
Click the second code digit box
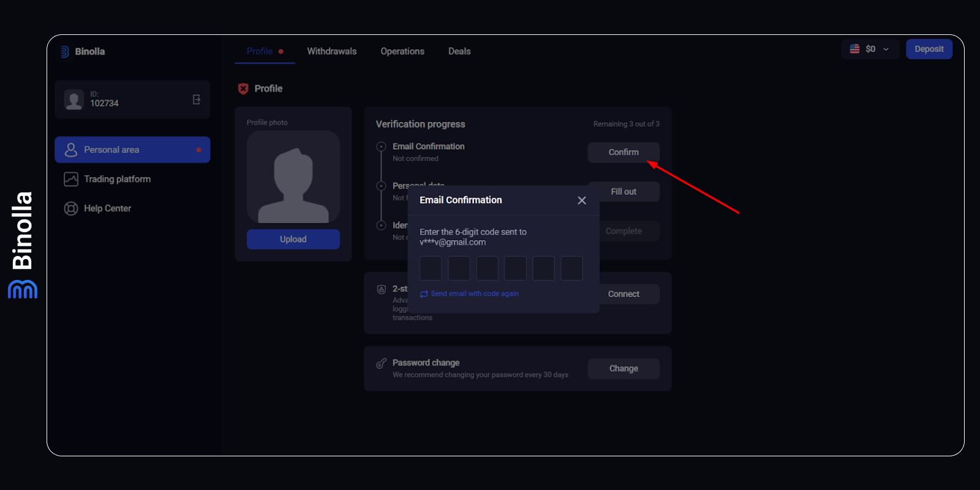459,268
